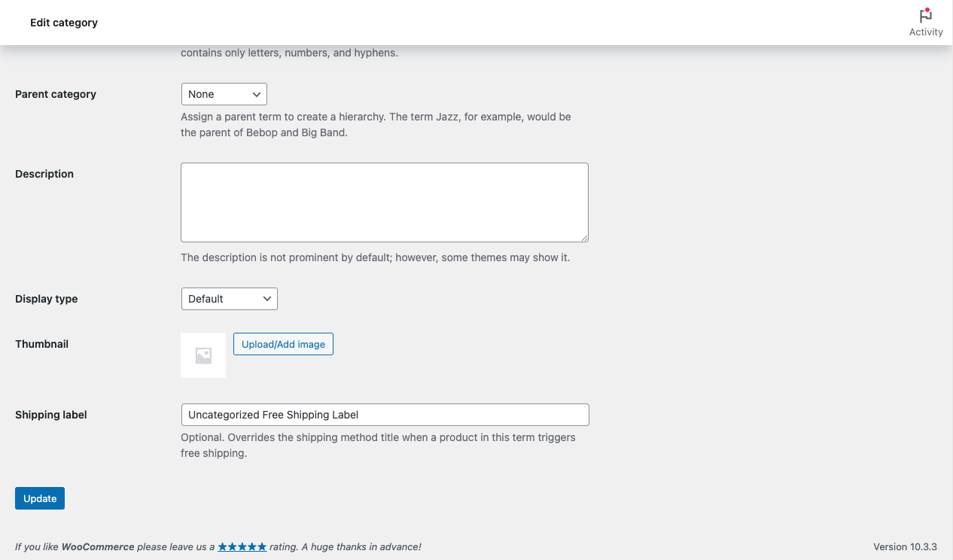Click the thumbnail placeholder image
The image size is (953, 560).
203,355
